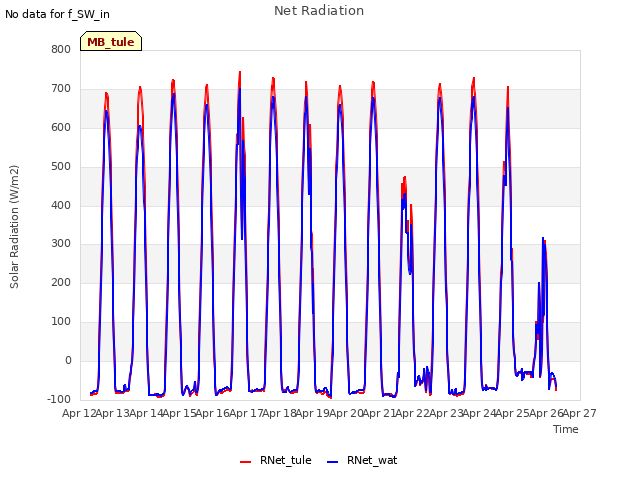The width and height of the screenshot is (640, 480).
Task: Click the Apr 17 x-axis label
Action: [x=246, y=413]
